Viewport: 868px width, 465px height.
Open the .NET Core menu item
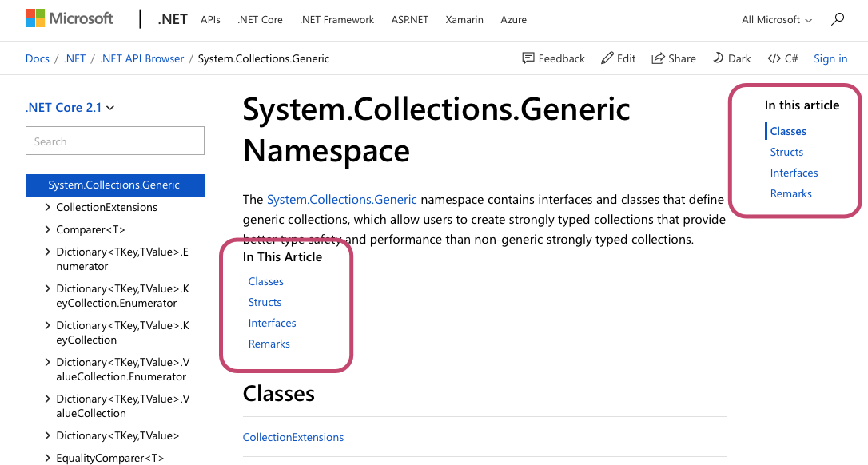pos(261,19)
